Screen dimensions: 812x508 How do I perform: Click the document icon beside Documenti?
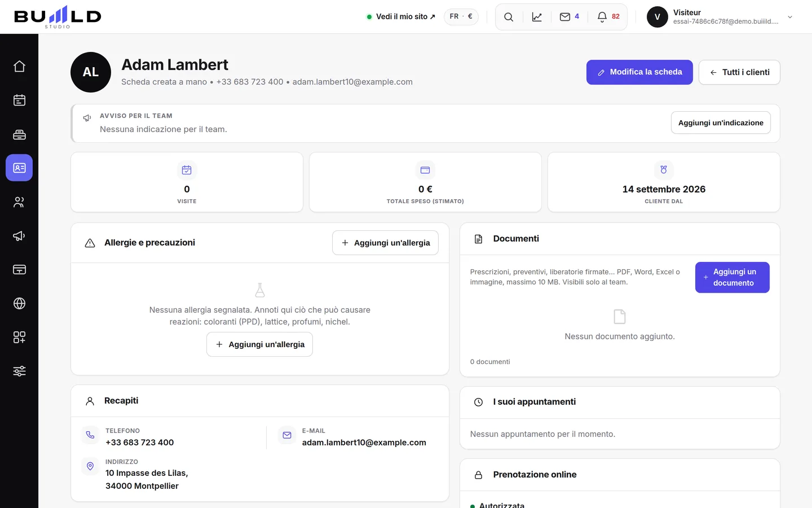click(478, 239)
